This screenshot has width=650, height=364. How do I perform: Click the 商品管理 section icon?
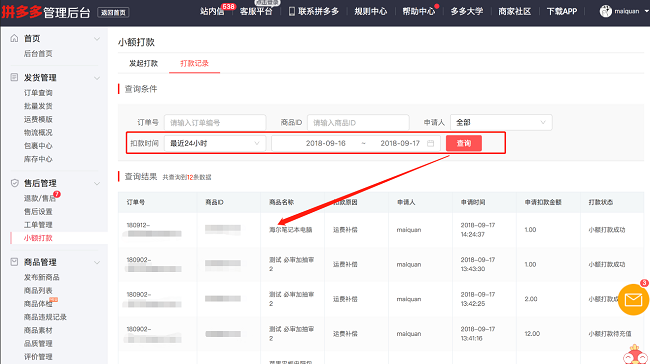(x=15, y=262)
